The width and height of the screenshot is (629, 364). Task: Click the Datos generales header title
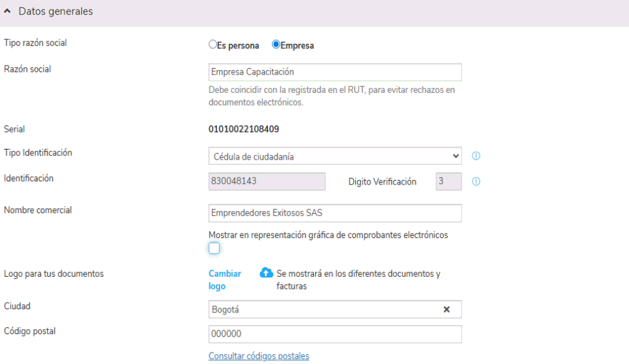pos(55,11)
